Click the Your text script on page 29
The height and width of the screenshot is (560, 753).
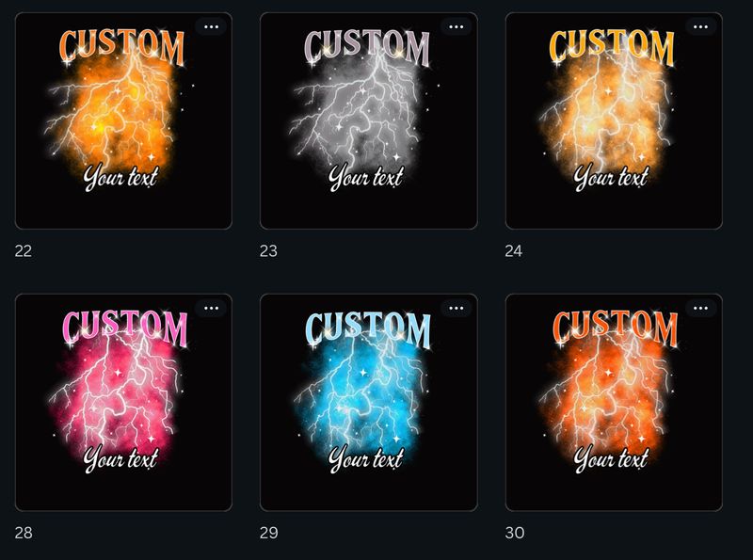pos(366,458)
